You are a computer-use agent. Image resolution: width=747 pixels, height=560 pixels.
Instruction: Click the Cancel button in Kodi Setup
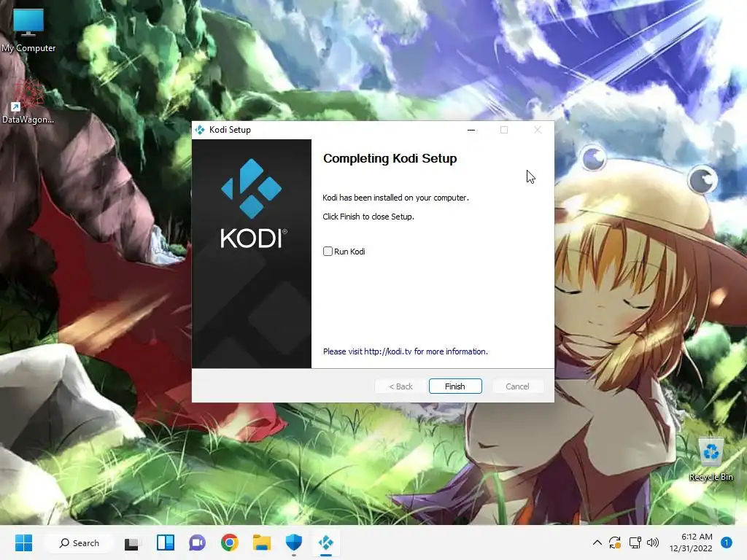[517, 386]
